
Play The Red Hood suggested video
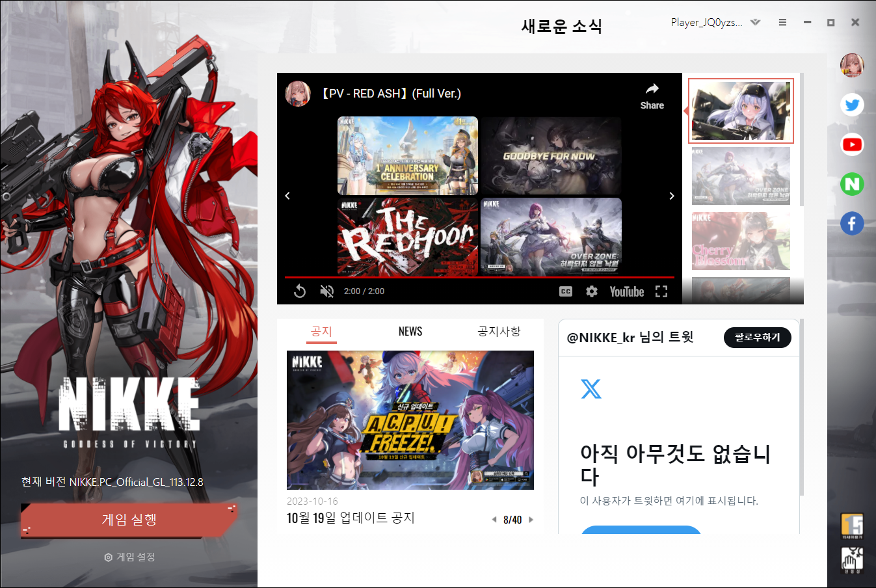pos(408,237)
